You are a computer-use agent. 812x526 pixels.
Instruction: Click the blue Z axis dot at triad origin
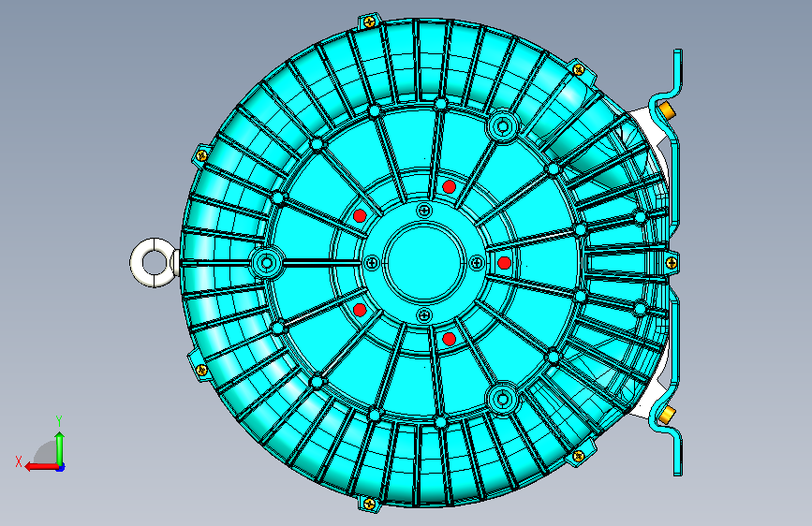coord(61,467)
